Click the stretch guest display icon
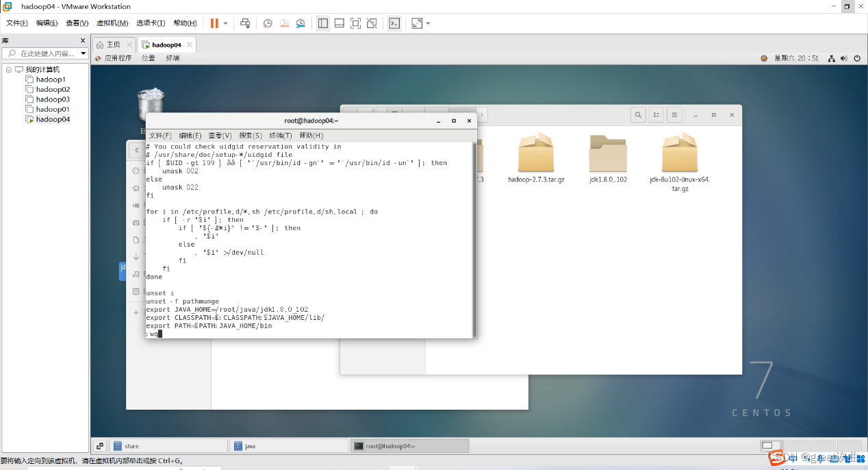 pyautogui.click(x=417, y=23)
